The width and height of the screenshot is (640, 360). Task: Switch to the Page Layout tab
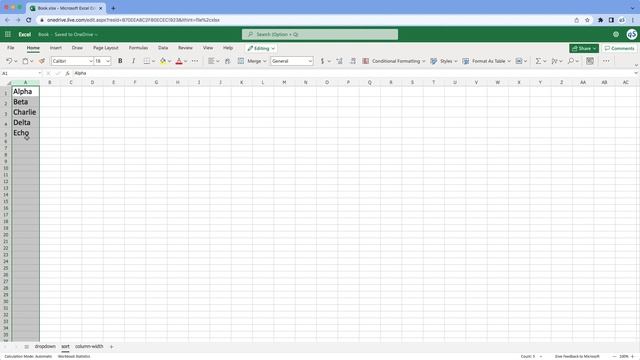[106, 48]
